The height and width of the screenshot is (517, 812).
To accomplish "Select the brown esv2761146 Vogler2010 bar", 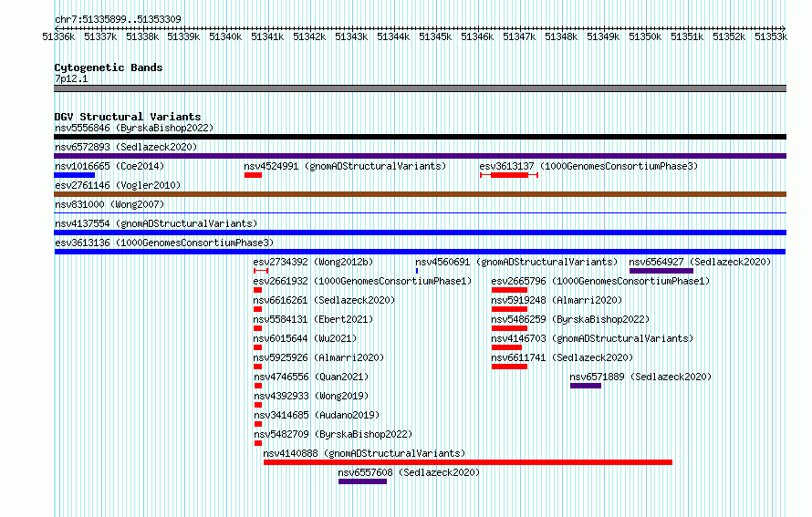I will tap(420, 194).
